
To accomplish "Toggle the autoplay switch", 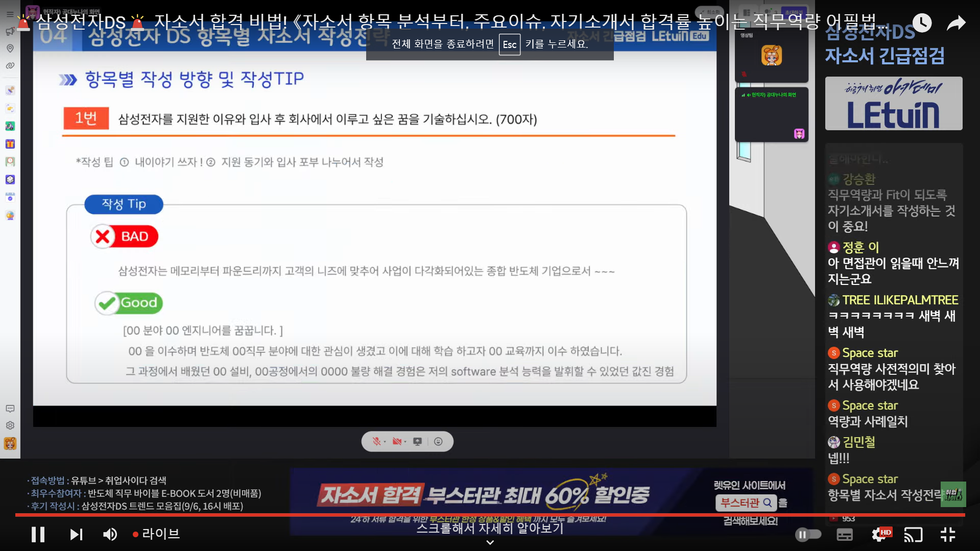I will click(x=808, y=534).
